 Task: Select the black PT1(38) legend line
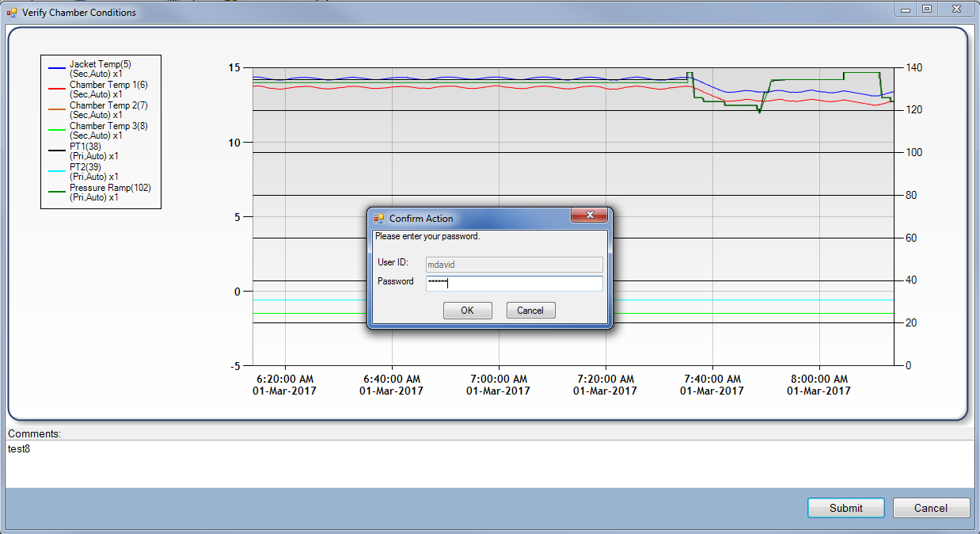click(x=57, y=151)
